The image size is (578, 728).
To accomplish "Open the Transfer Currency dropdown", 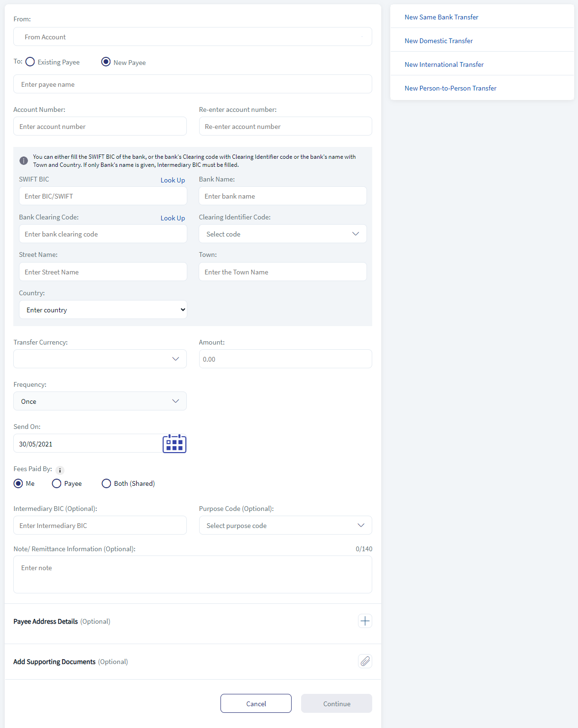I will tap(100, 359).
